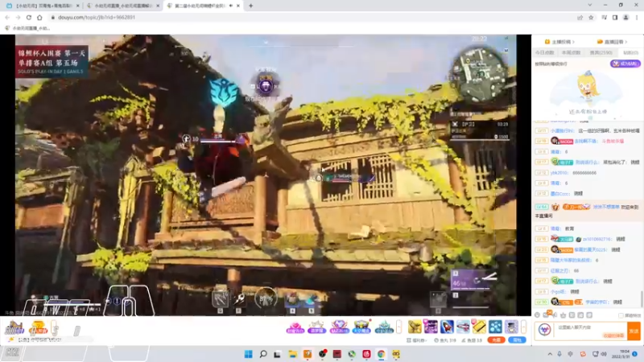This screenshot has width=644, height=362.
Task: Open File Explorer from taskbar
Action: [x=292, y=354]
